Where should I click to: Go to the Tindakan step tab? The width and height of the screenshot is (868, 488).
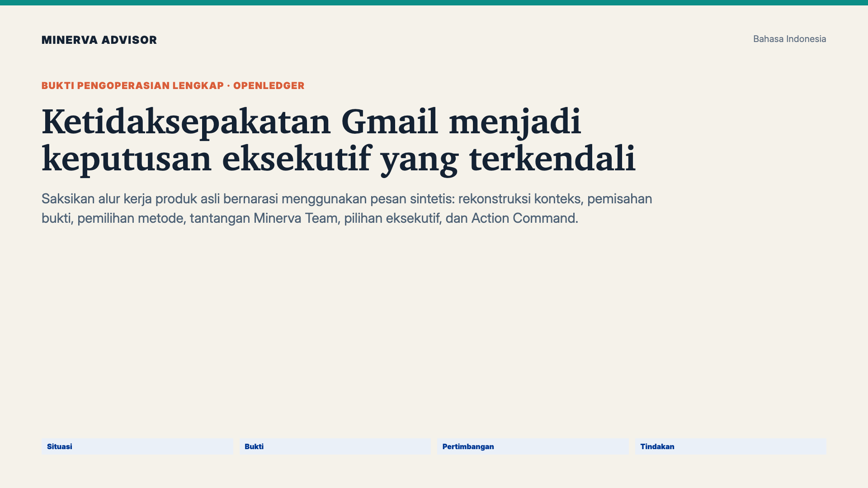pyautogui.click(x=731, y=446)
